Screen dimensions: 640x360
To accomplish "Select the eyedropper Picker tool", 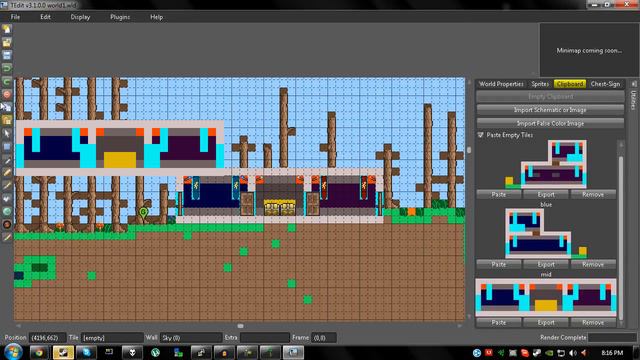I will [x=7, y=160].
